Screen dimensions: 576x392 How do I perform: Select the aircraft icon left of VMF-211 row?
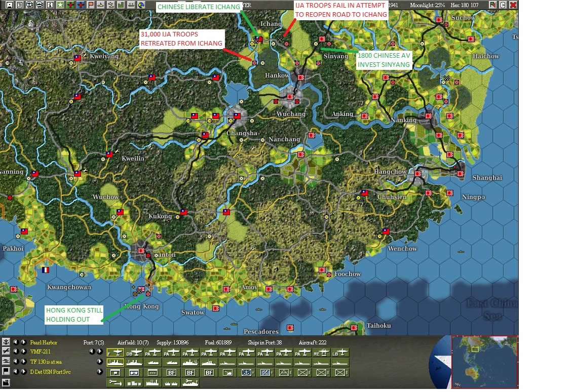6,351
